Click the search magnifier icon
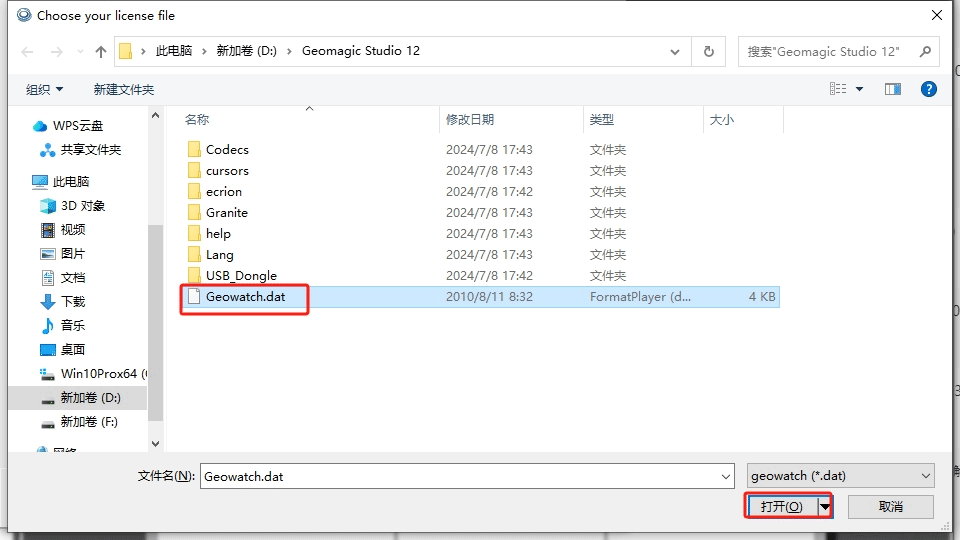The image size is (960, 540). coord(925,51)
